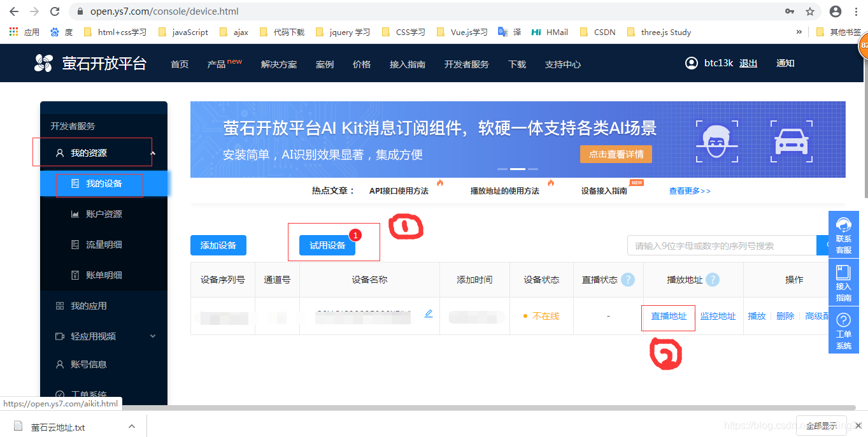
Task: Show help tooltip for 播放地址 column
Action: [713, 280]
